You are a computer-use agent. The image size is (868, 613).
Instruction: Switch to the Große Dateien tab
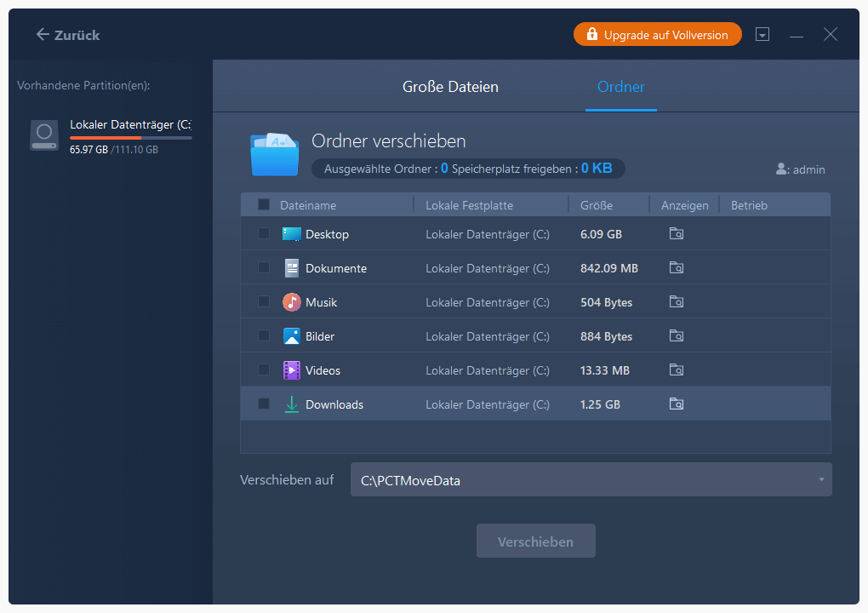click(450, 87)
